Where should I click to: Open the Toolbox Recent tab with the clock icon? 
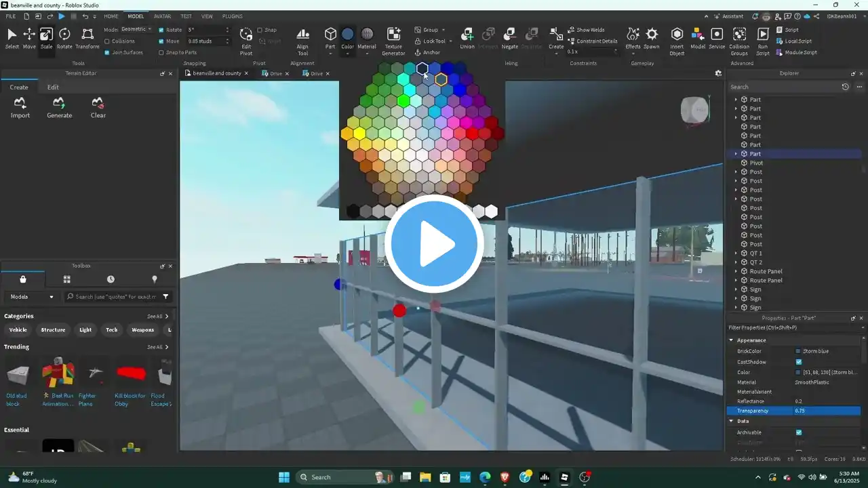pyautogui.click(x=111, y=279)
